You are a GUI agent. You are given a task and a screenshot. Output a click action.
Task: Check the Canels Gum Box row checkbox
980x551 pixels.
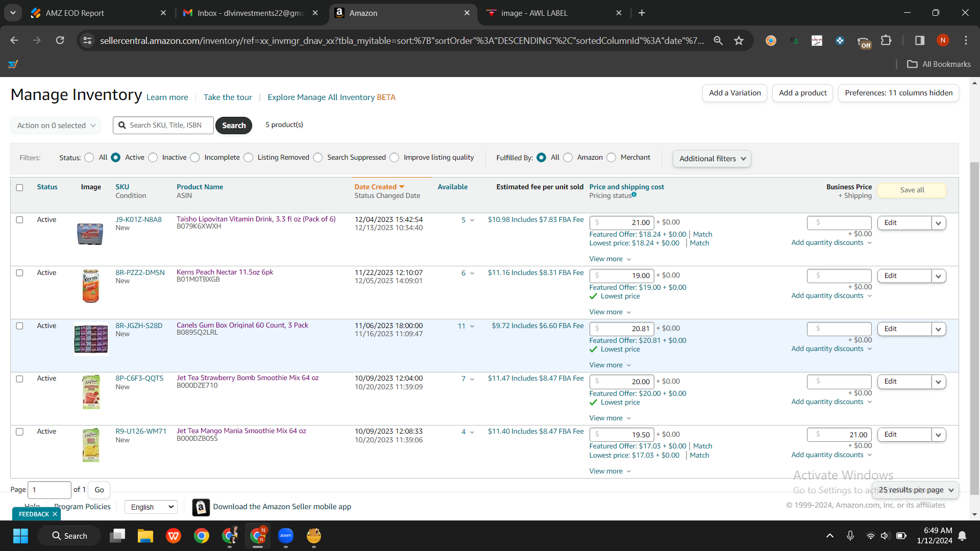point(19,326)
